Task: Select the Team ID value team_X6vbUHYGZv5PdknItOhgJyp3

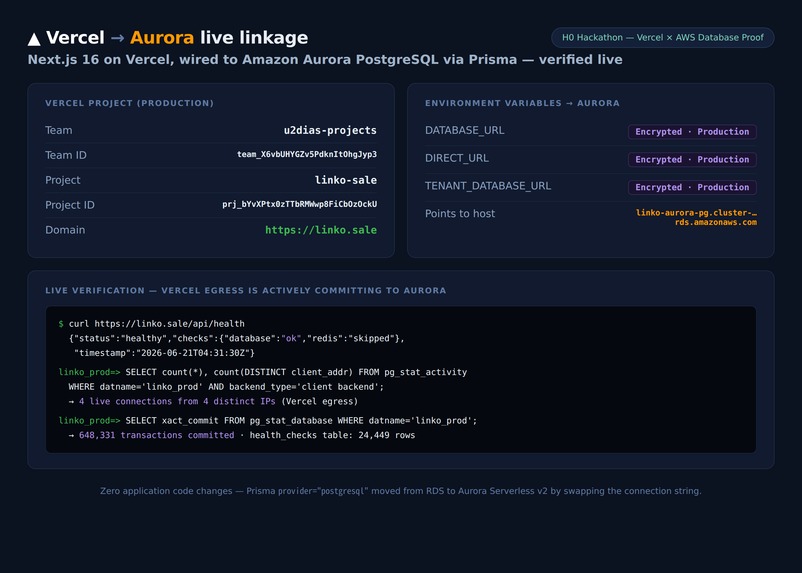Action: tap(307, 155)
